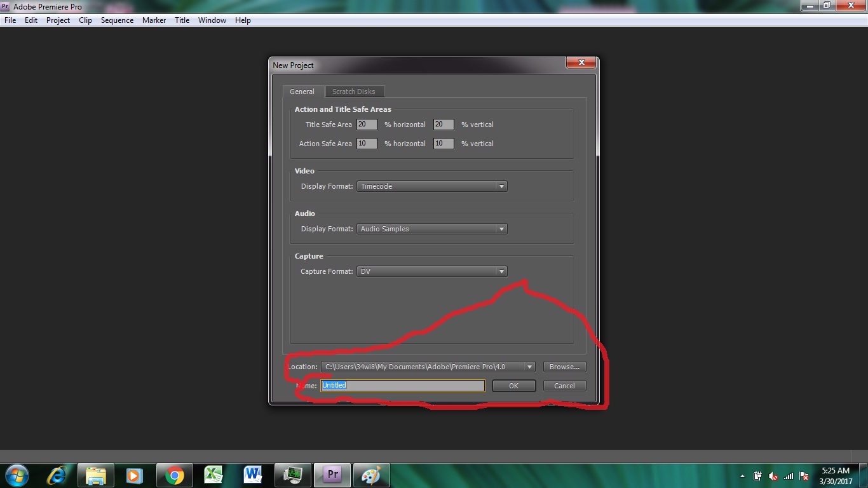Expand Audio Display Format dropdown
This screenshot has height=488, width=868.
click(x=432, y=229)
